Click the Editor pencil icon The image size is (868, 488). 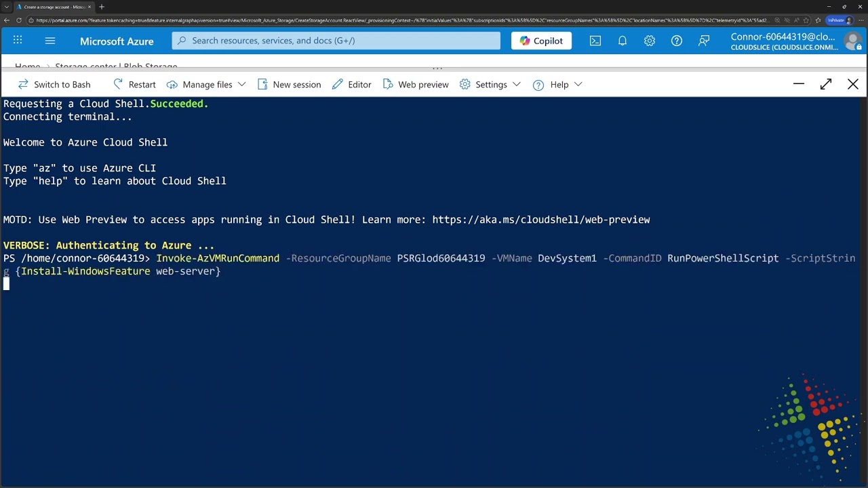(337, 85)
